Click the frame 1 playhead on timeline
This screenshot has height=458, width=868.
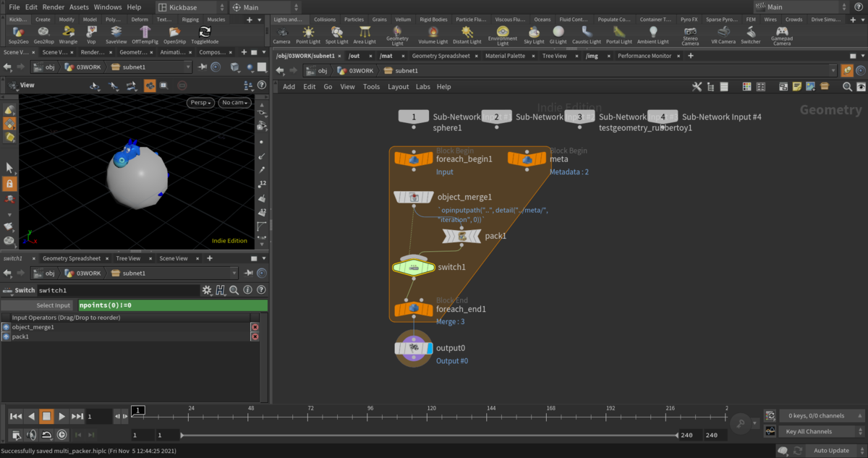coord(138,410)
